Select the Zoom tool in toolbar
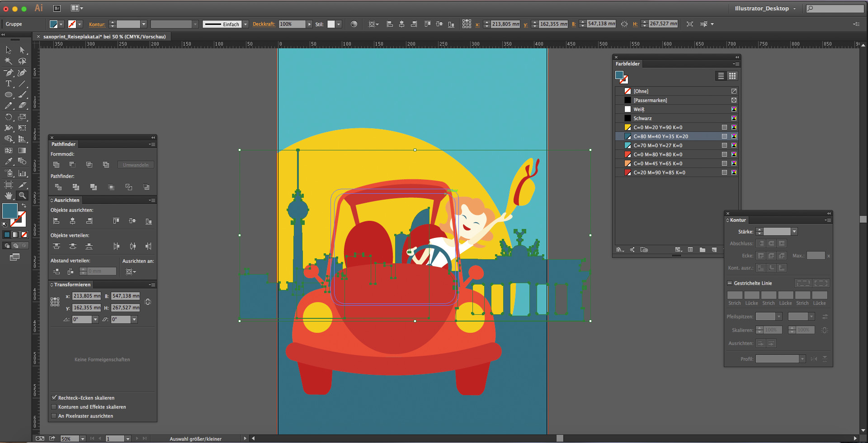Viewport: 868px width, 443px height. pyautogui.click(x=22, y=196)
